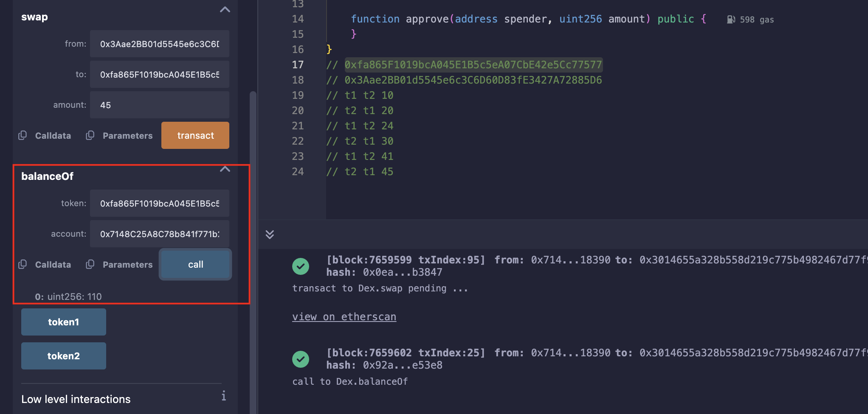Click the closing brace on line 16
The width and height of the screenshot is (868, 414).
[329, 50]
